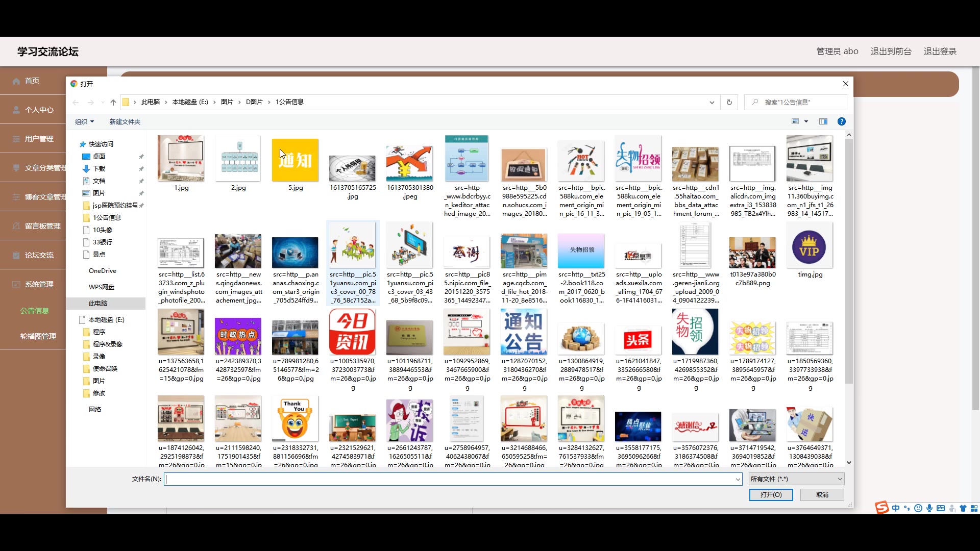Expand the address bar history dropdown
Viewport: 980px width, 551px height.
[x=712, y=102]
